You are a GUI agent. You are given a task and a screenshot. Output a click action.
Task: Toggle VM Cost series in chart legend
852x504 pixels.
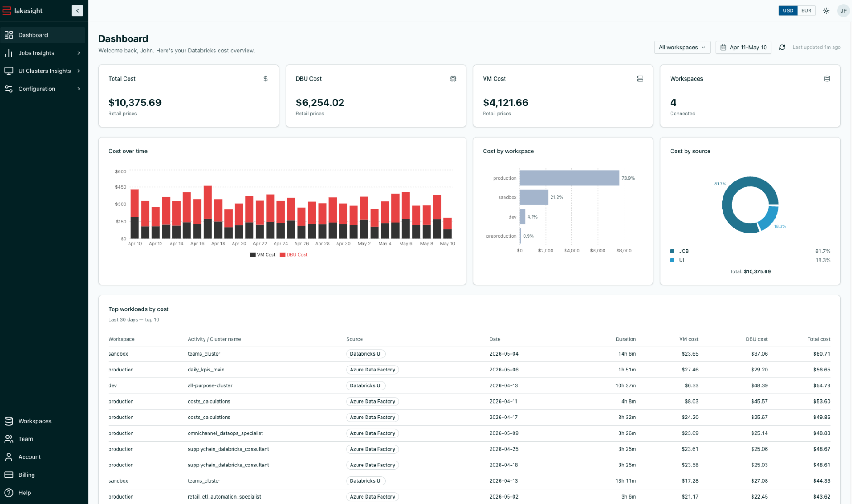(262, 255)
